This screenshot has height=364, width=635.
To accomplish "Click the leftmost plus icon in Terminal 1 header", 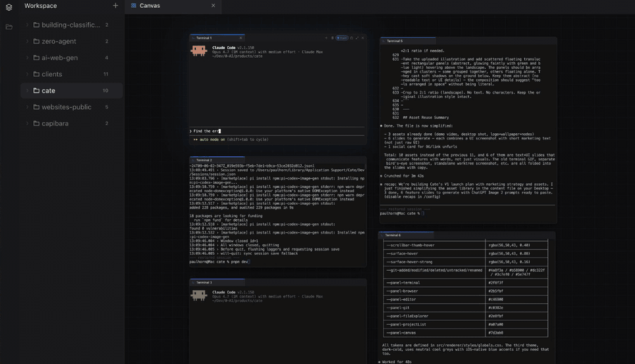I will click(326, 38).
